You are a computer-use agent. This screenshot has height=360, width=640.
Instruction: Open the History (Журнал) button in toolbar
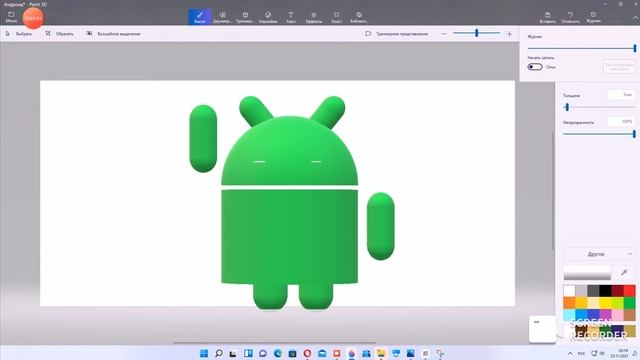[x=593, y=17]
